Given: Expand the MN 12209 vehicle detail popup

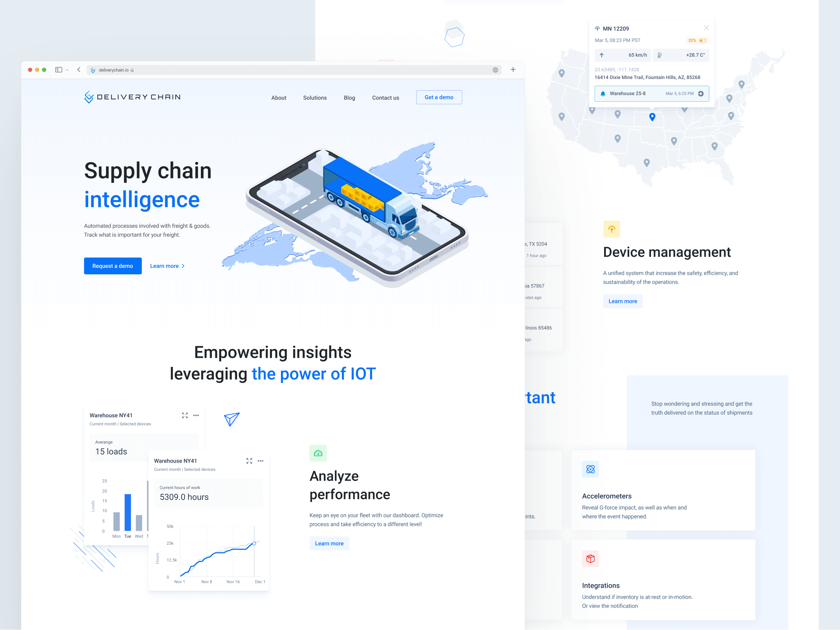Looking at the screenshot, I should [700, 93].
